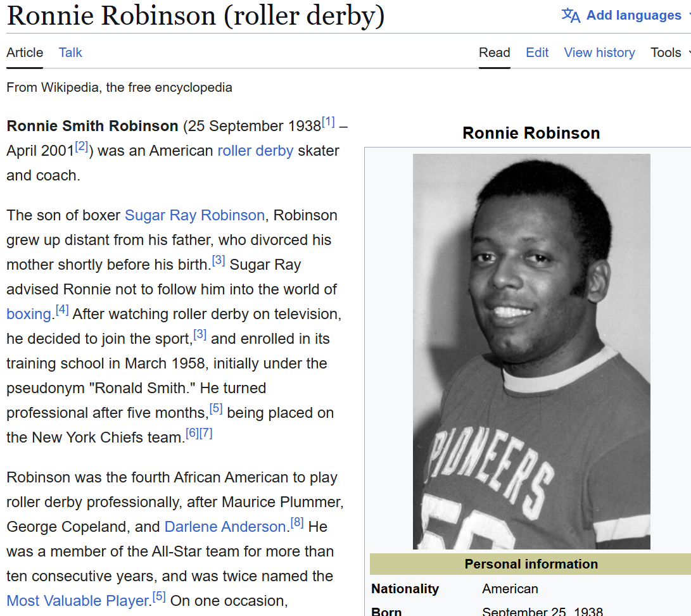This screenshot has height=616, width=691.
Task: Select the Article tab
Action: tap(25, 53)
